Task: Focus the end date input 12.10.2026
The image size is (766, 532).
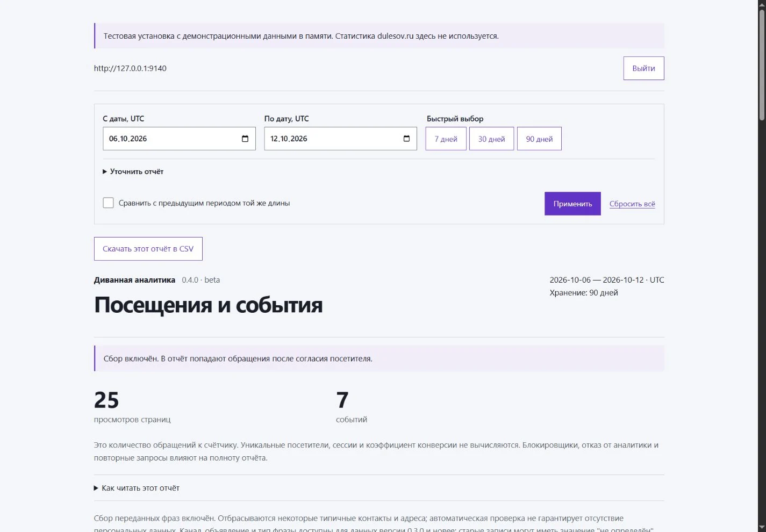Action: point(333,139)
